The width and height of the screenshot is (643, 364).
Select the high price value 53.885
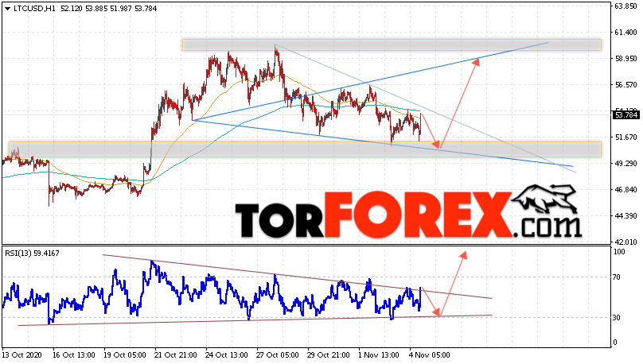(x=97, y=9)
